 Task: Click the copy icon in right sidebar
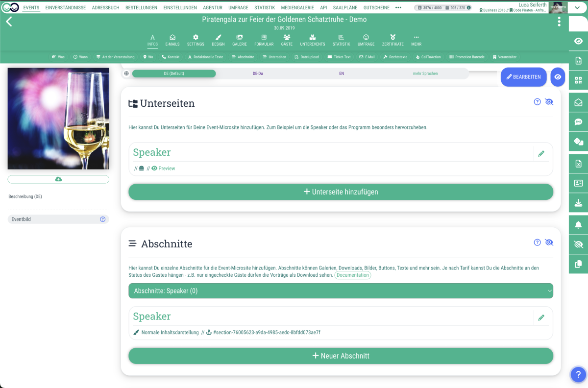[x=578, y=264]
